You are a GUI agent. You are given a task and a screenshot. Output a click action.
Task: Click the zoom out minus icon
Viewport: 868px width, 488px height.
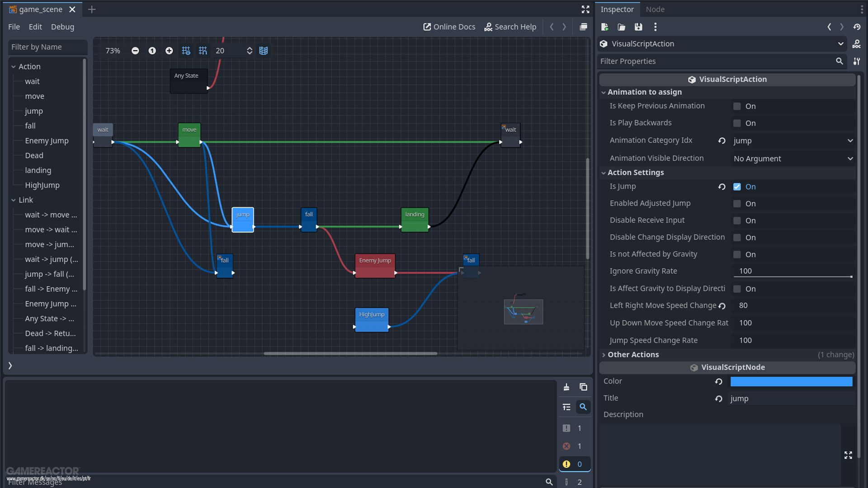[x=135, y=51]
